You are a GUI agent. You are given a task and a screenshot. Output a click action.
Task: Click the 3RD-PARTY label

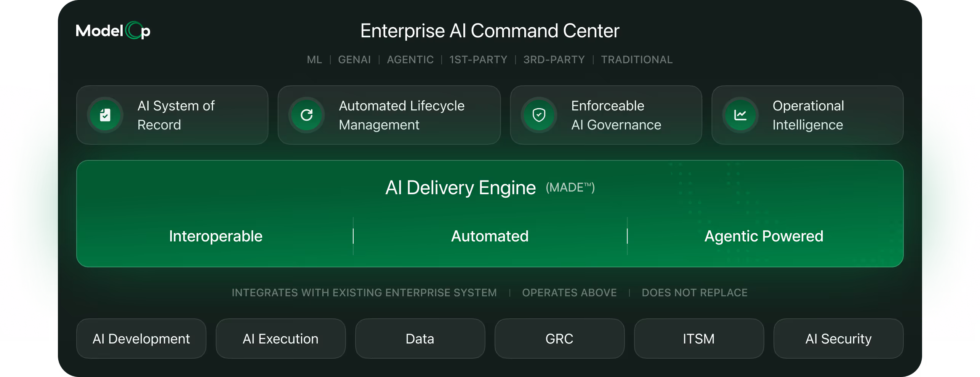pos(554,60)
